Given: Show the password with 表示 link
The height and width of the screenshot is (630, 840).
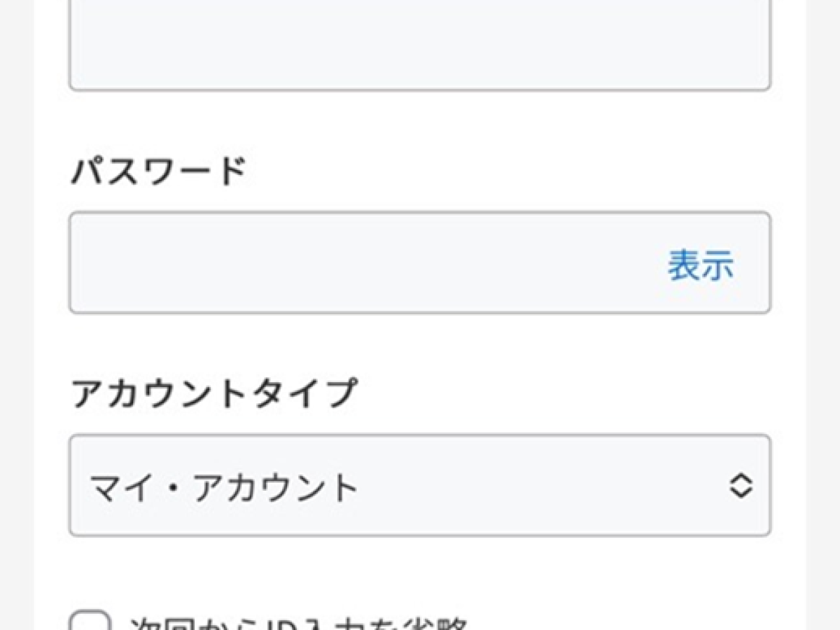Looking at the screenshot, I should pos(700,265).
